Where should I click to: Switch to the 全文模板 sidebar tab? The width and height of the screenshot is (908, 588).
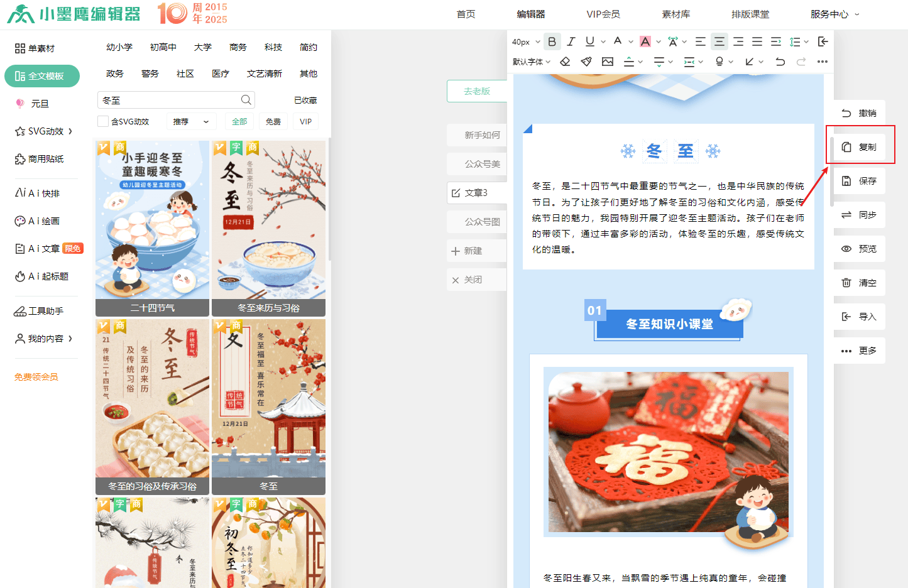[42, 76]
